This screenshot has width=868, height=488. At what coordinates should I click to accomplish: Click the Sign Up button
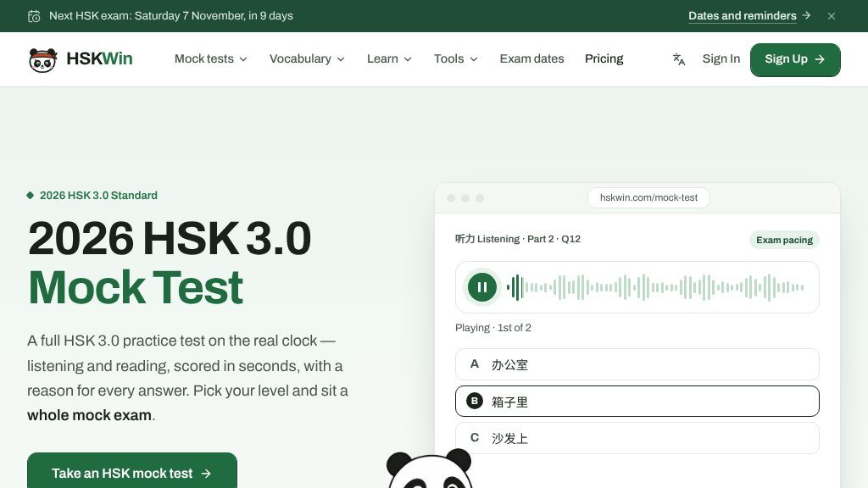795,59
